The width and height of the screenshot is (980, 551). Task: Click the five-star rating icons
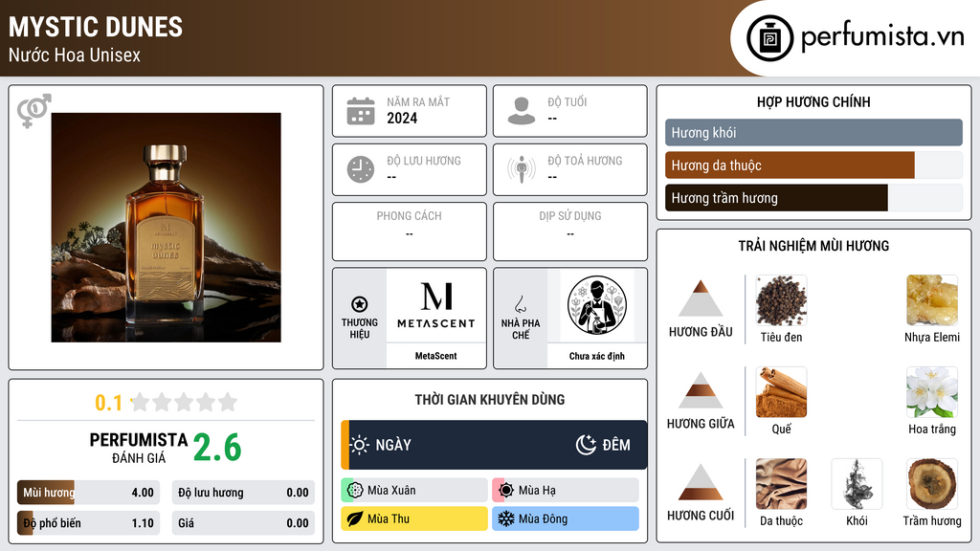coord(185,402)
